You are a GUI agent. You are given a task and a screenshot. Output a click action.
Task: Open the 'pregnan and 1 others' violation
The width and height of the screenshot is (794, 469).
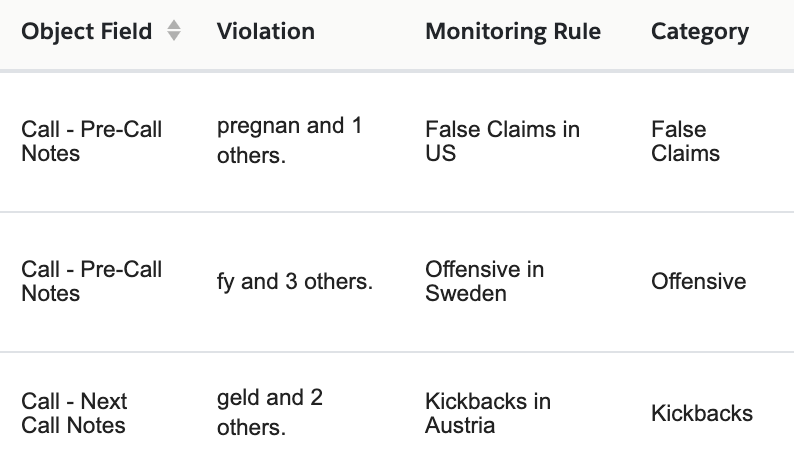289,141
